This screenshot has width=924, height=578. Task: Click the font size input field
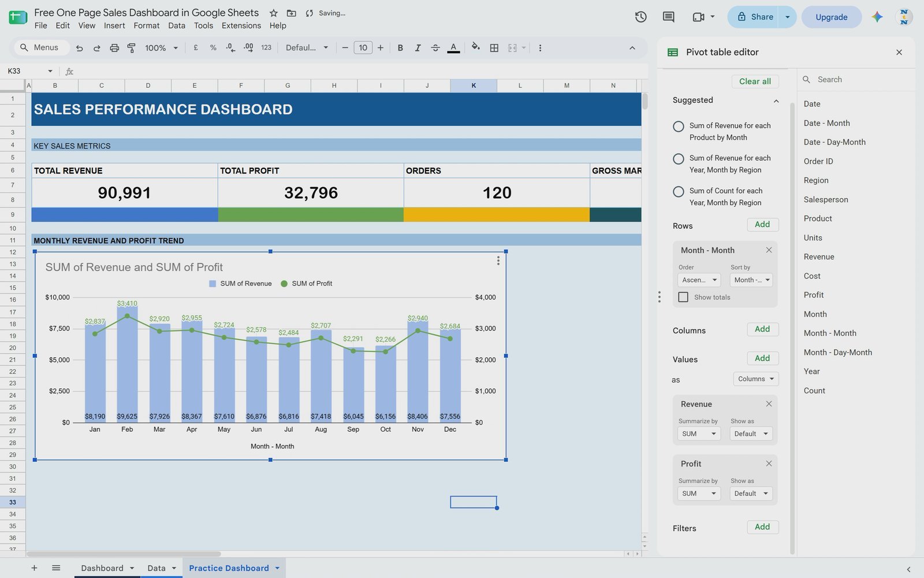(363, 48)
